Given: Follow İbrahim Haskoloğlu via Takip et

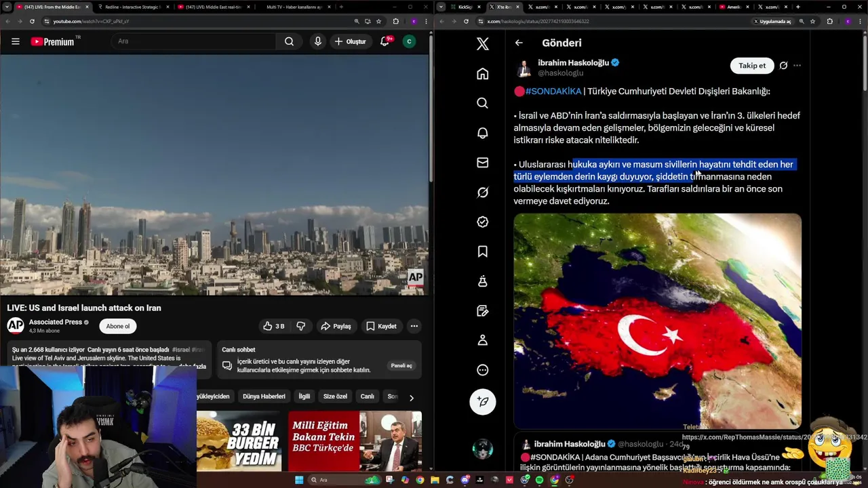Looking at the screenshot, I should pos(752,66).
